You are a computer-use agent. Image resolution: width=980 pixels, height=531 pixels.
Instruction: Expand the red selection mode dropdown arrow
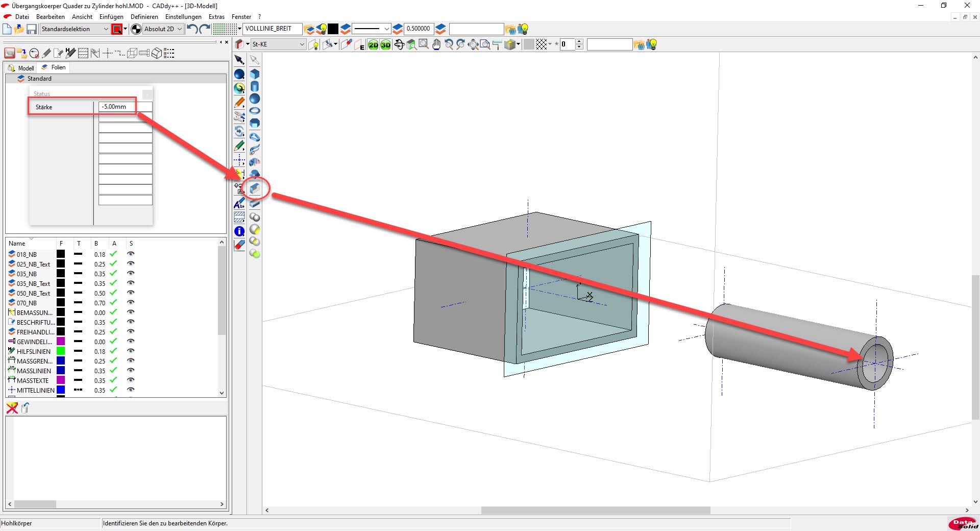[125, 29]
